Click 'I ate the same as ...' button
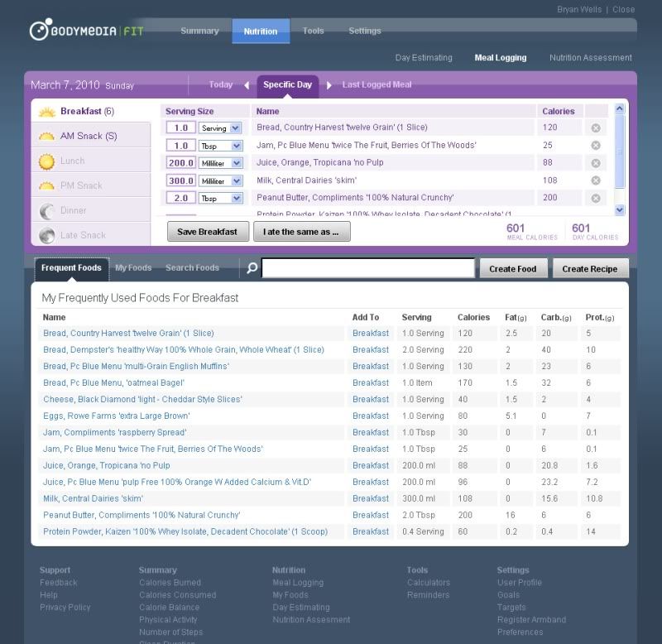 click(301, 232)
